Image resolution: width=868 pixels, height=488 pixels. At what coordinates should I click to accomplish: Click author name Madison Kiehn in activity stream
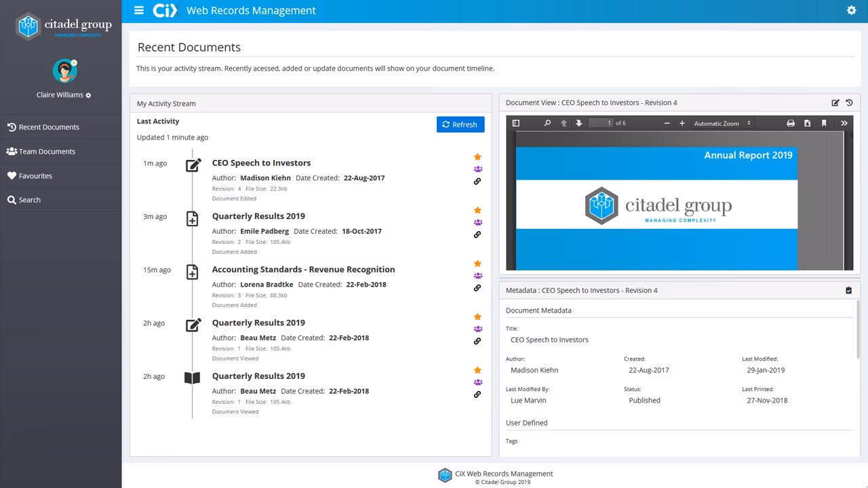tap(265, 178)
